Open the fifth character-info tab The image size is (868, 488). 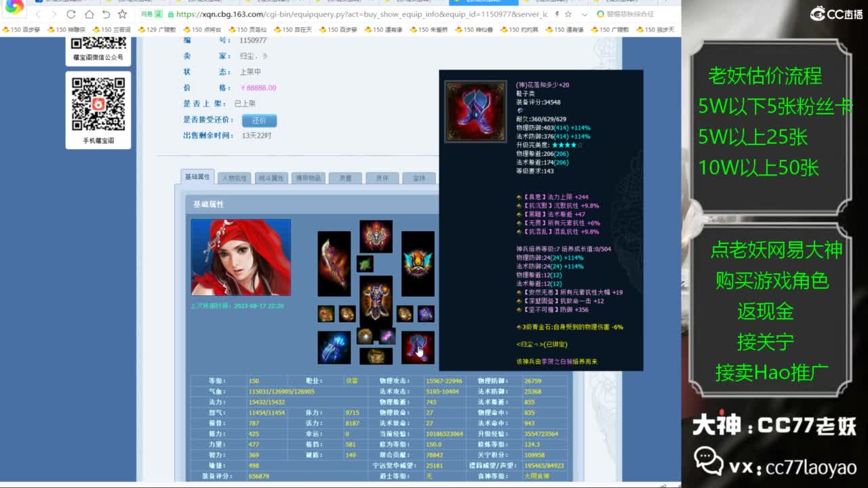[345, 178]
